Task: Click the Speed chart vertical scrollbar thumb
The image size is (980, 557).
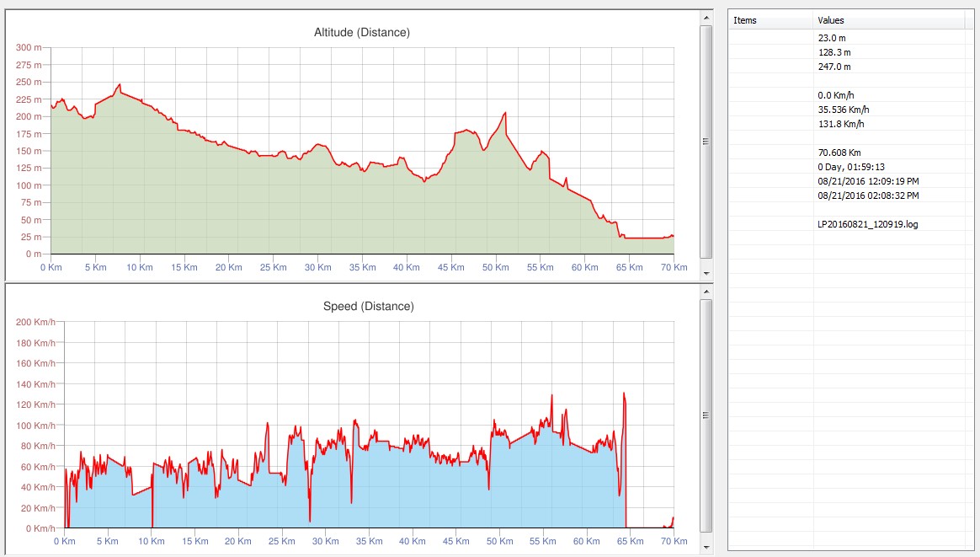Action: (706, 415)
